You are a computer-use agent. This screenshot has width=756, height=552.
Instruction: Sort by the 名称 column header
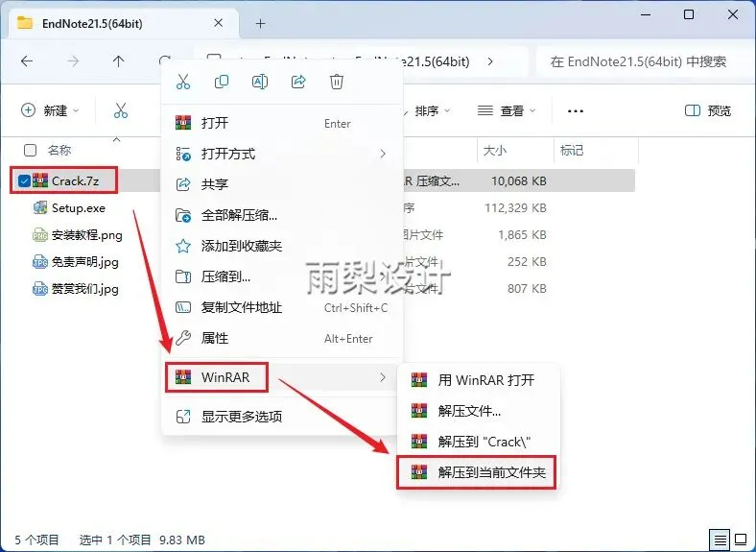pyautogui.click(x=59, y=150)
